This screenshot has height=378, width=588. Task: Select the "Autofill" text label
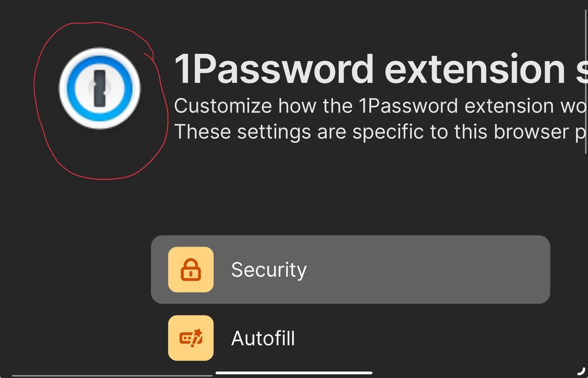tap(263, 339)
